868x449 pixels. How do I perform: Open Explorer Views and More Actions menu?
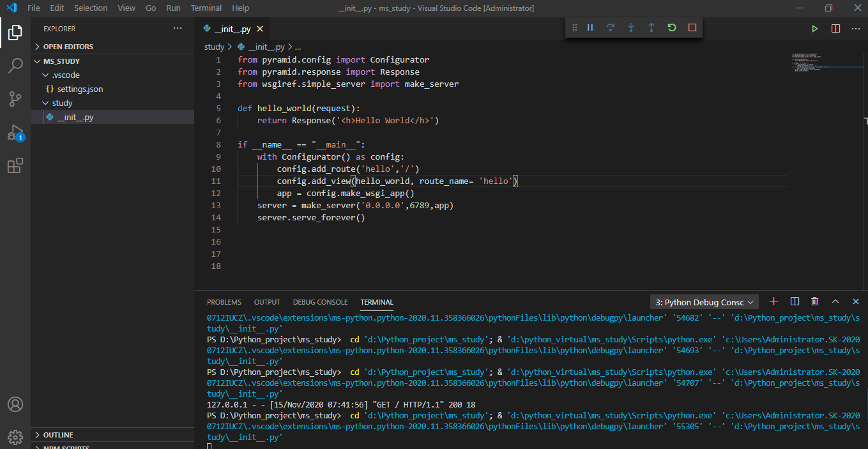pos(178,29)
